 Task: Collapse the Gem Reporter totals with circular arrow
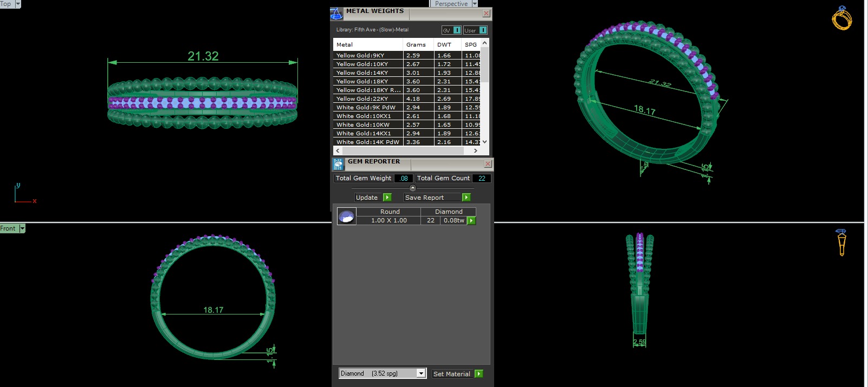[413, 188]
